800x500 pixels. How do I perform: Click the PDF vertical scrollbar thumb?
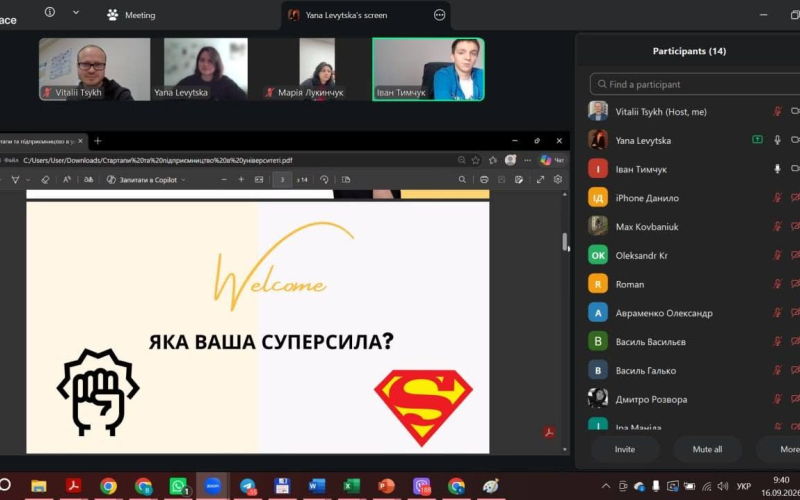pos(565,242)
